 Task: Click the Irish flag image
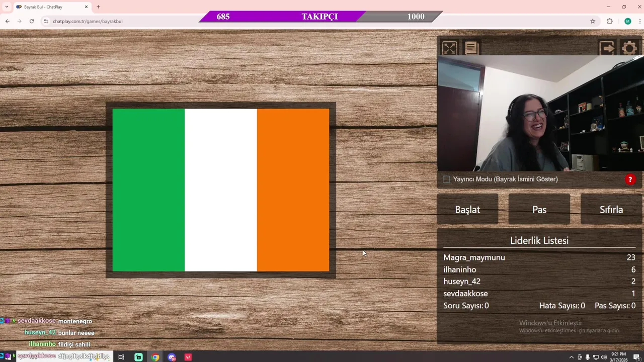[221, 190]
